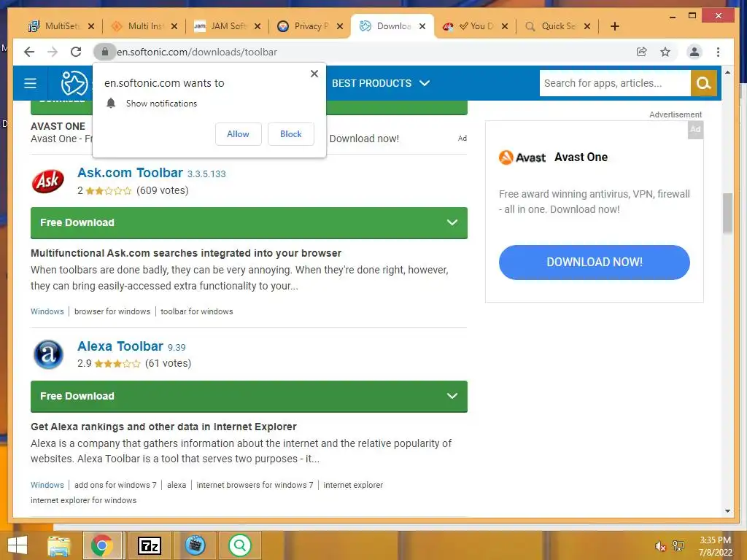Click the taskbar clock showing 3:35 PM
This screenshot has width=747, height=560.
point(715,545)
